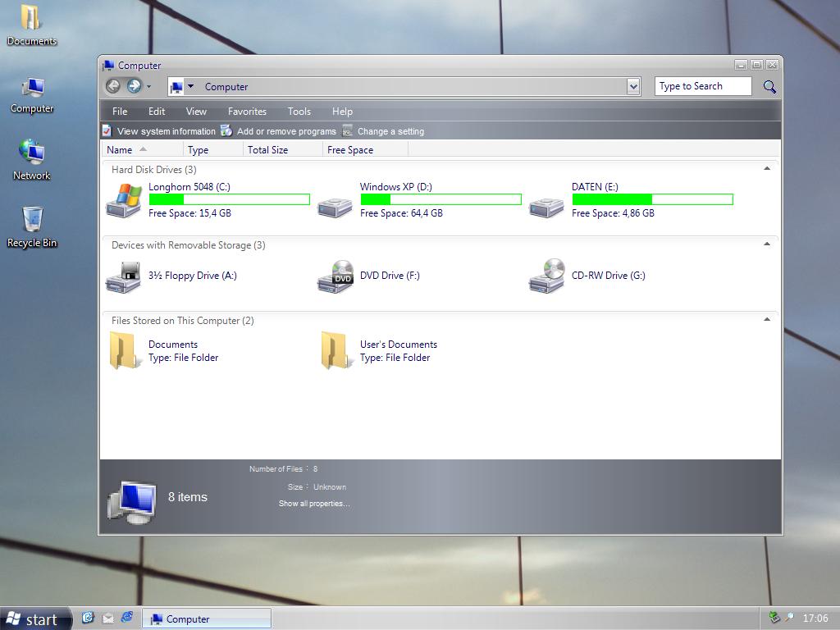Select the Windows XP (D:) drive icon
This screenshot has height=630, width=840.
335,205
